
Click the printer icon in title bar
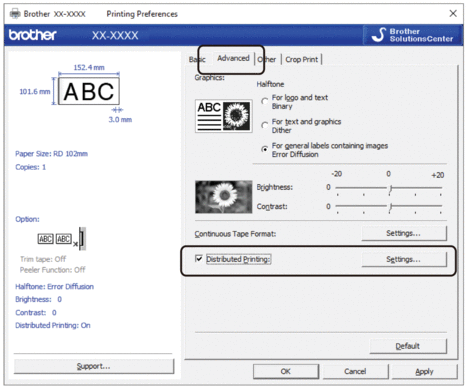(15, 14)
